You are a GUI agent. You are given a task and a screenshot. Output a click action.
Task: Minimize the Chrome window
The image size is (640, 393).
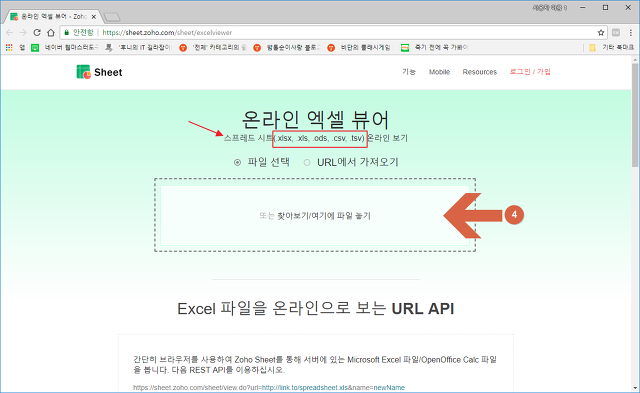click(583, 7)
